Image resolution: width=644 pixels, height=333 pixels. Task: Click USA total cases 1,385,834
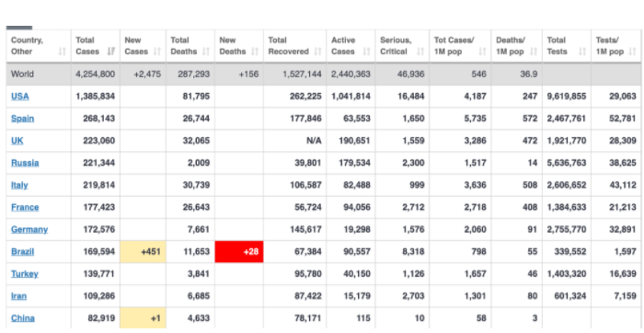click(96, 97)
